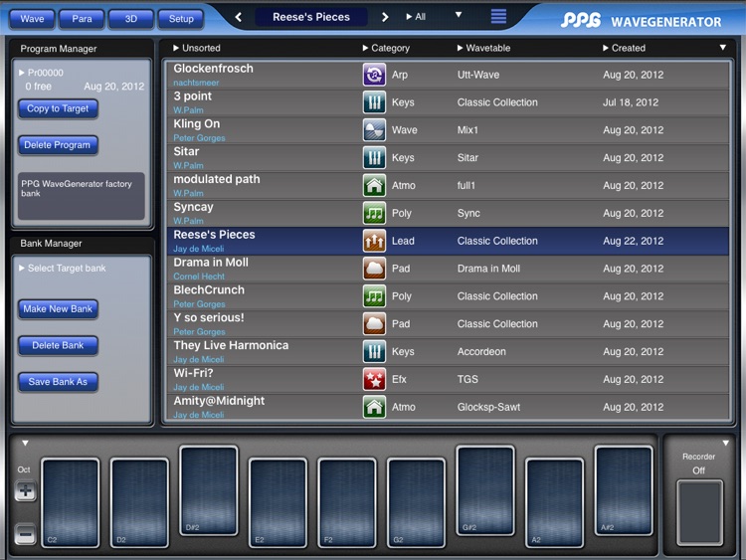Click Save Bank As button
Screen dimensions: 746x560
point(58,382)
